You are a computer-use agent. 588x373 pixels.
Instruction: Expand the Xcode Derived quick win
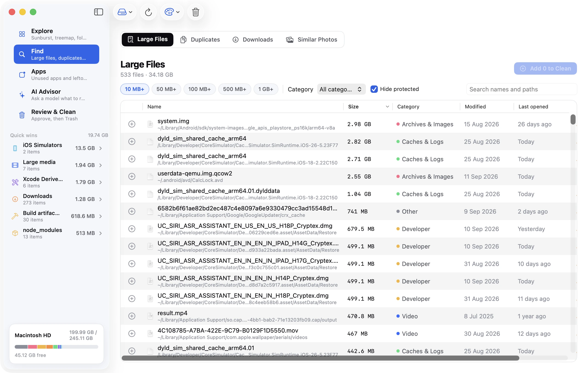pos(100,182)
